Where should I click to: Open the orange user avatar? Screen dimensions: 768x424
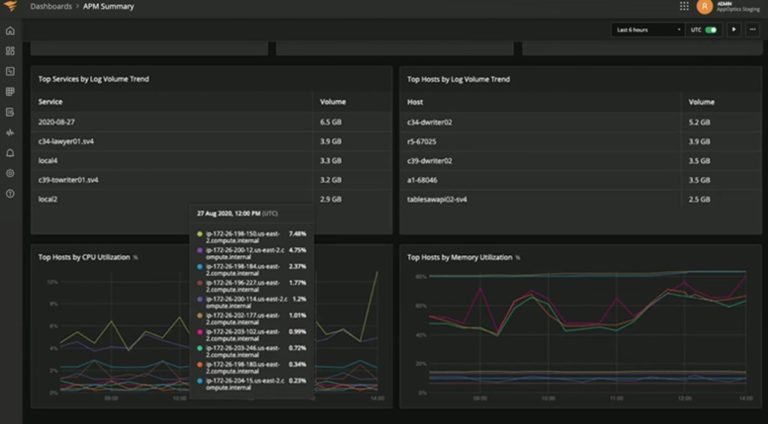704,6
